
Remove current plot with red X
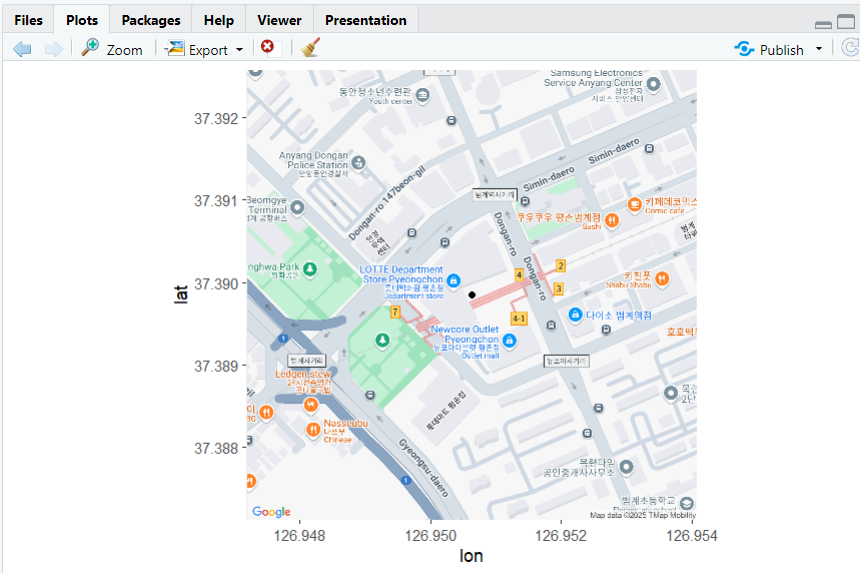click(268, 47)
